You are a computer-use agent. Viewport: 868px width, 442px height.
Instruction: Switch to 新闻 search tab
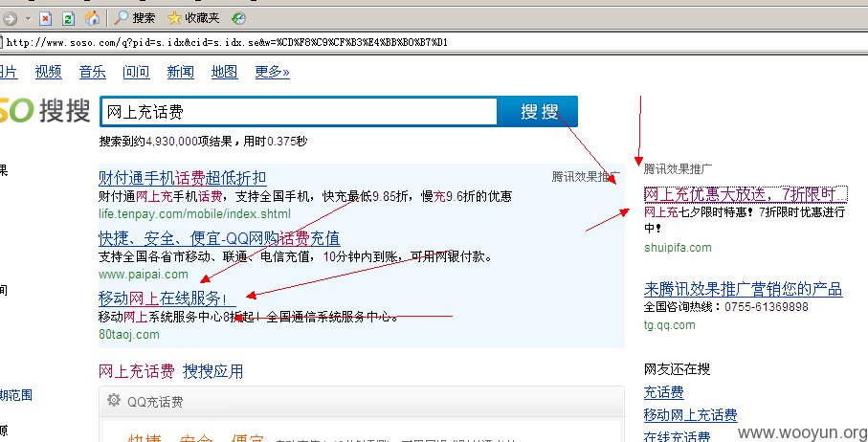(x=181, y=72)
